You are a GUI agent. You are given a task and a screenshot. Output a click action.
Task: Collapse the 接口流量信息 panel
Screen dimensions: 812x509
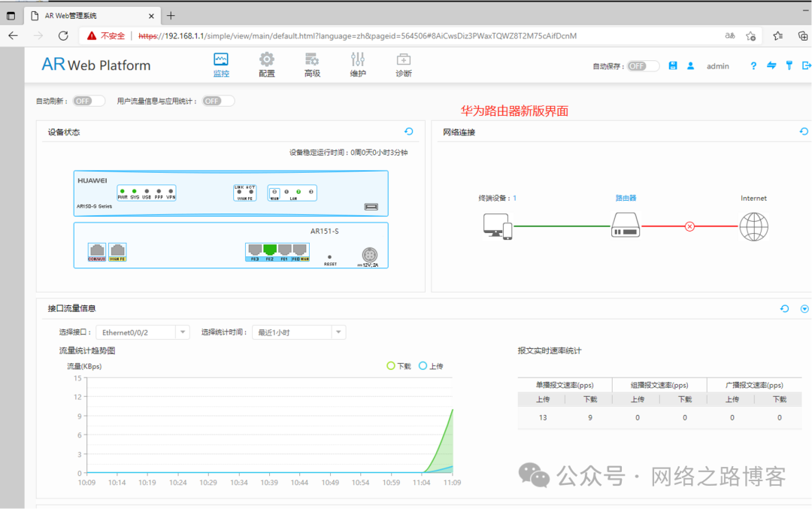(x=804, y=308)
